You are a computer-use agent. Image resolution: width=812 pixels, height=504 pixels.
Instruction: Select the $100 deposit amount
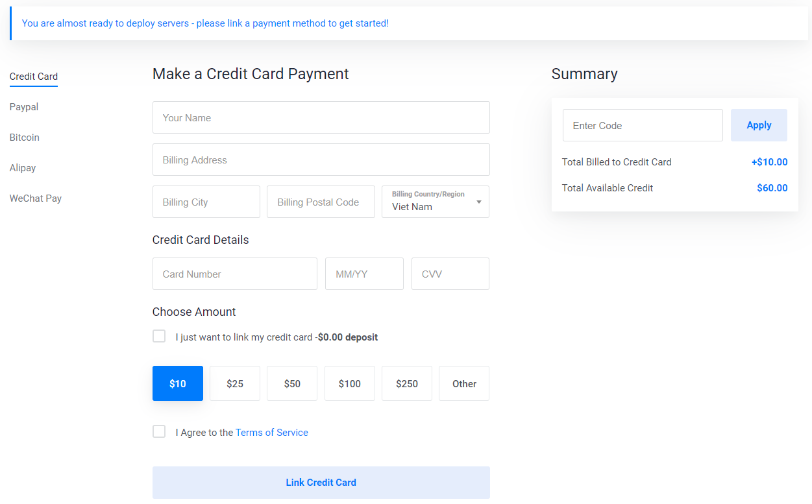[350, 383]
